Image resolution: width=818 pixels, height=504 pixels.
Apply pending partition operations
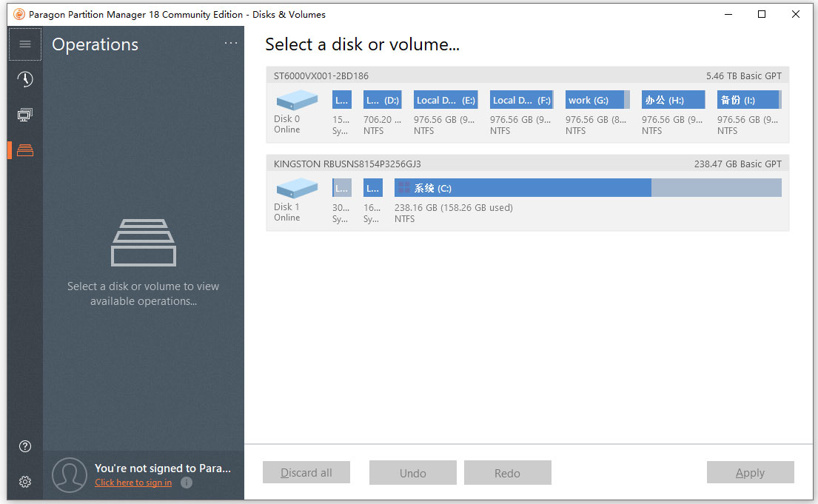pos(750,472)
